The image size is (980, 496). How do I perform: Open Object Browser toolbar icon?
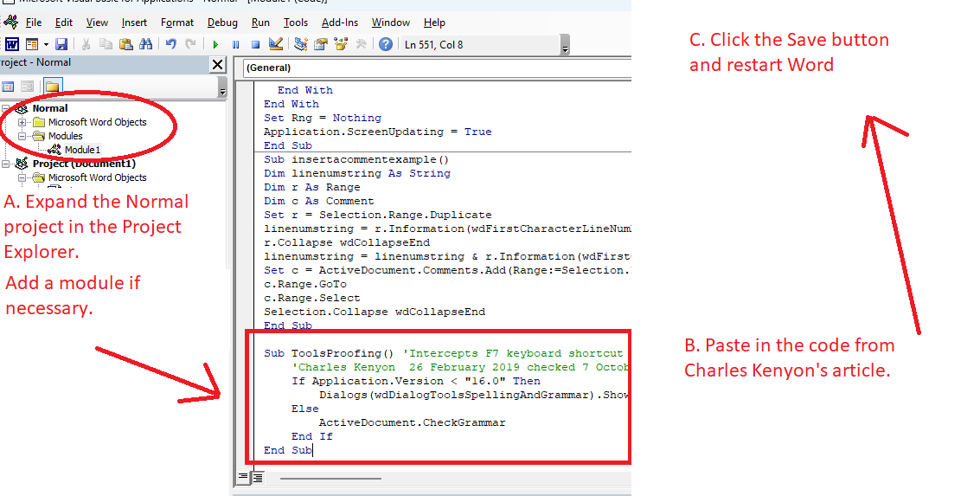pyautogui.click(x=342, y=44)
